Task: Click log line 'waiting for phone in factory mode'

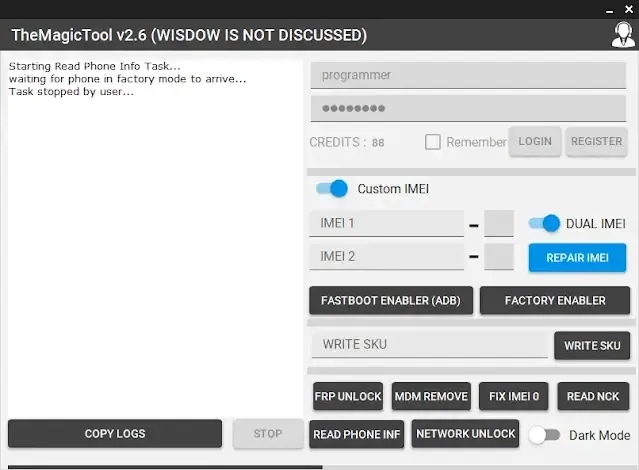Action: (128, 79)
